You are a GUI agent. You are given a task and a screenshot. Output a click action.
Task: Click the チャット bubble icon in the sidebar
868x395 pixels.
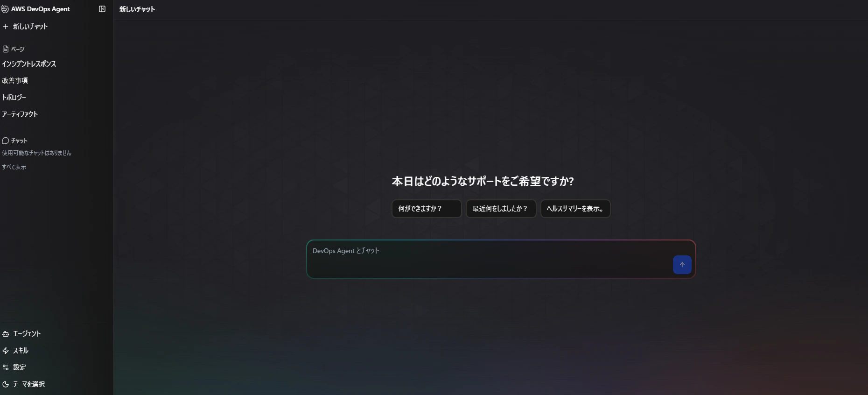pos(6,141)
